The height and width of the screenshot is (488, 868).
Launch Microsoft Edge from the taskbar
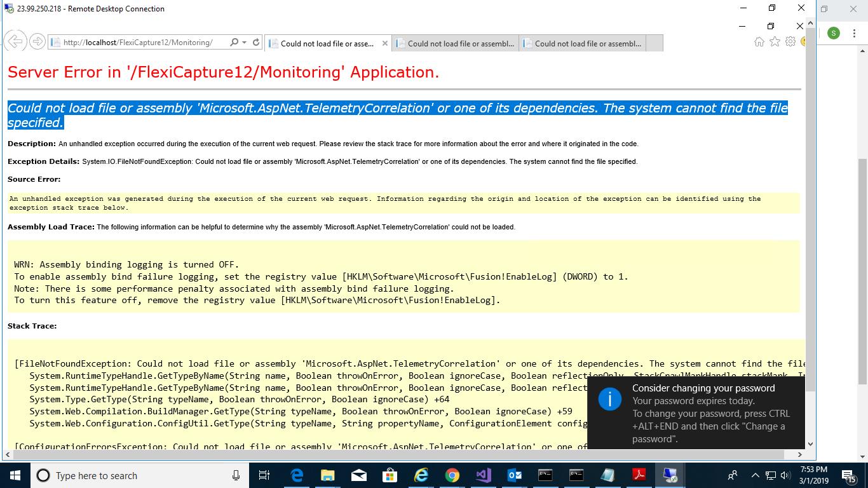pos(297,475)
